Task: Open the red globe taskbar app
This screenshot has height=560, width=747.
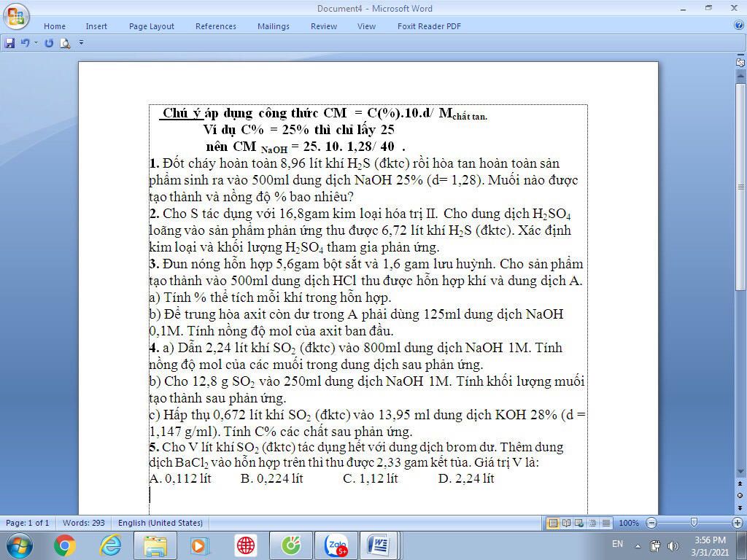Action: pos(246,545)
